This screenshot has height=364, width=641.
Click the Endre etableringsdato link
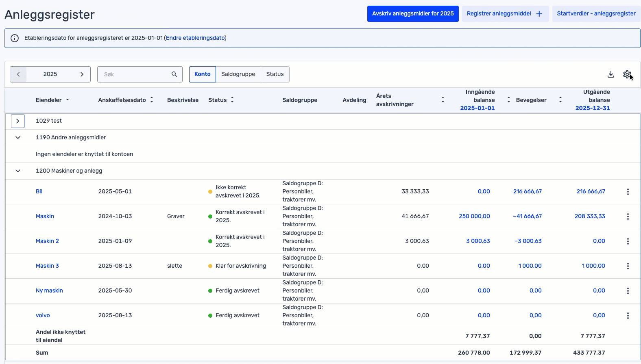click(195, 38)
